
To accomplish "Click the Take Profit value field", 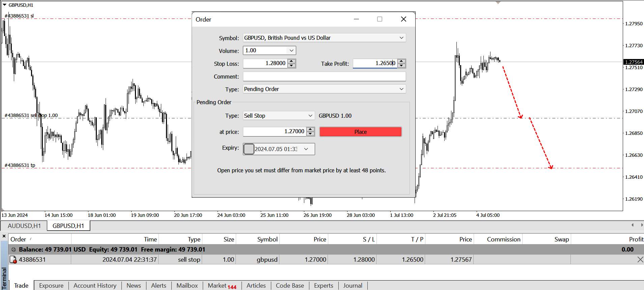I will point(375,63).
